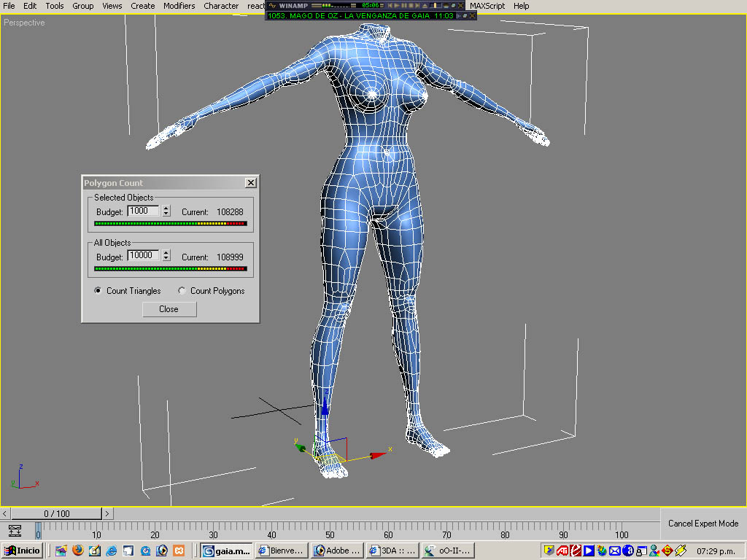
Task: Click the shield tray icon
Action: click(549, 551)
